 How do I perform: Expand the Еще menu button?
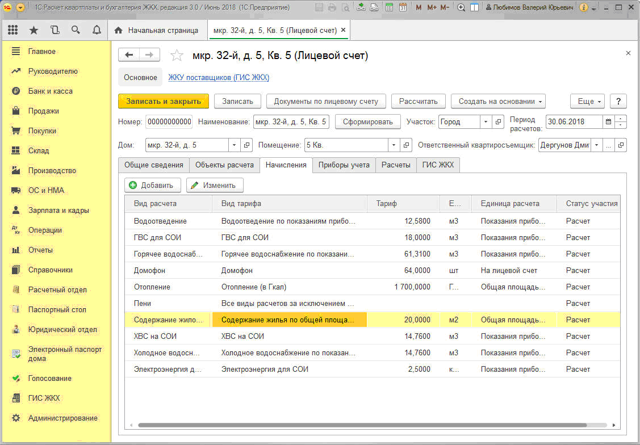pyautogui.click(x=587, y=101)
